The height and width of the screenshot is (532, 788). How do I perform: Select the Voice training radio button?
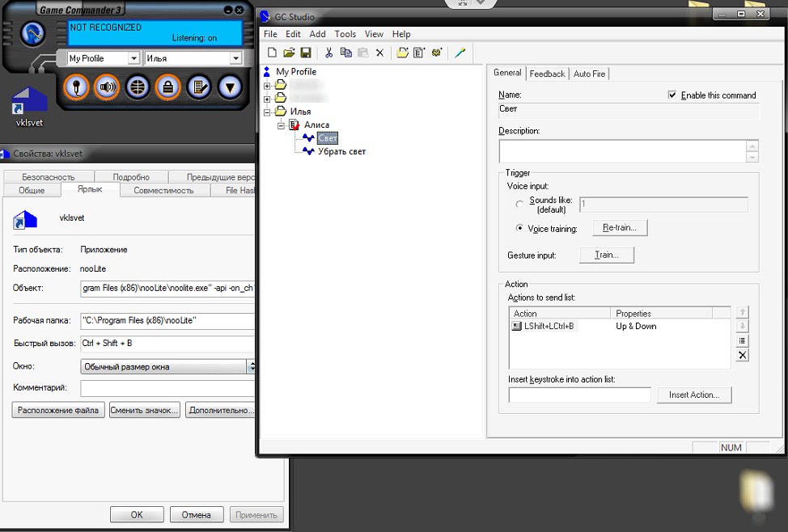[x=519, y=229]
